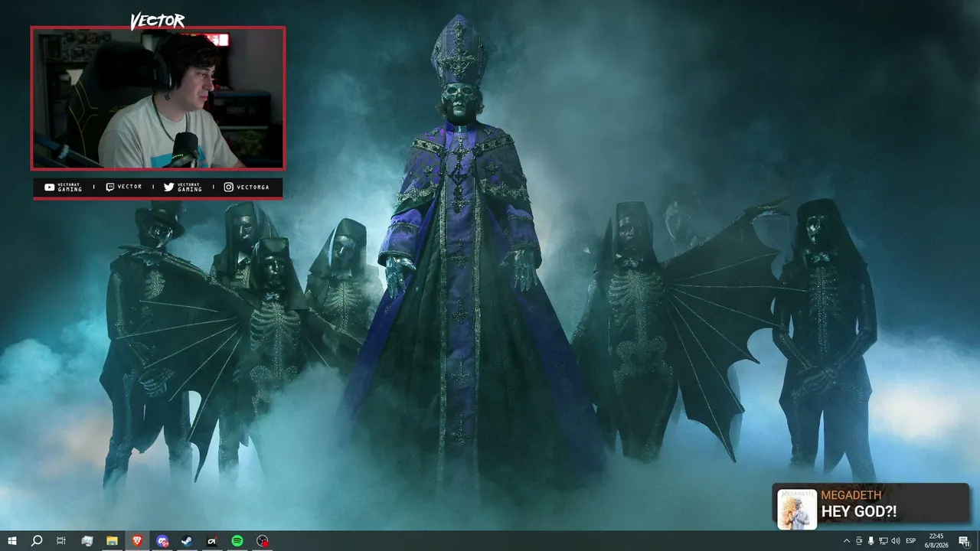The height and width of the screenshot is (551, 980).
Task: Open the clock showing 22:45
Action: [x=936, y=540]
